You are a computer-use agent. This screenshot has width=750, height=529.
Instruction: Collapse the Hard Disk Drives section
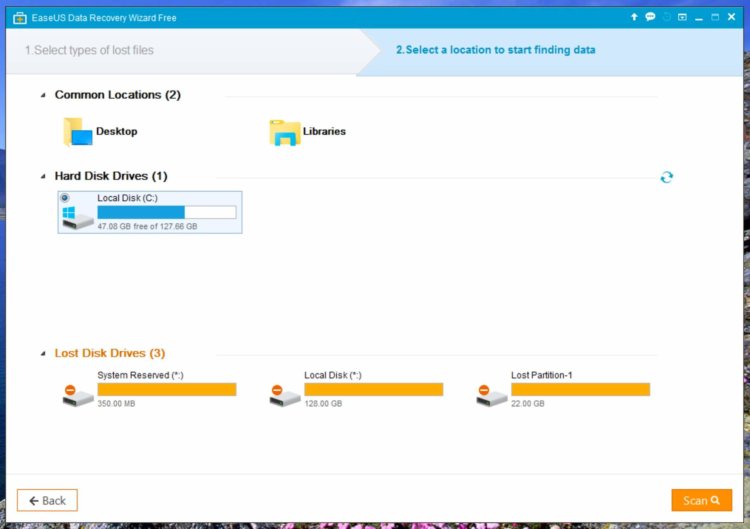pyautogui.click(x=43, y=176)
